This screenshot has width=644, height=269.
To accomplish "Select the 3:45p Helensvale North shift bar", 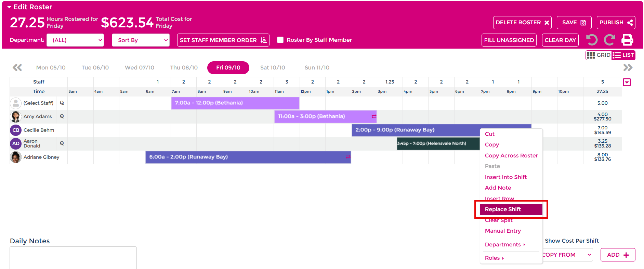I will (438, 143).
